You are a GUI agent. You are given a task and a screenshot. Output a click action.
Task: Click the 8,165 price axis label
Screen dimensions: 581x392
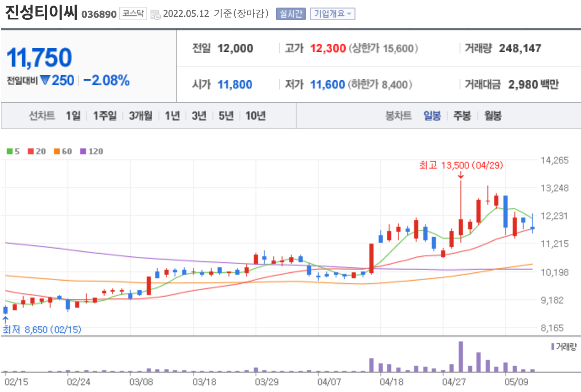point(552,328)
